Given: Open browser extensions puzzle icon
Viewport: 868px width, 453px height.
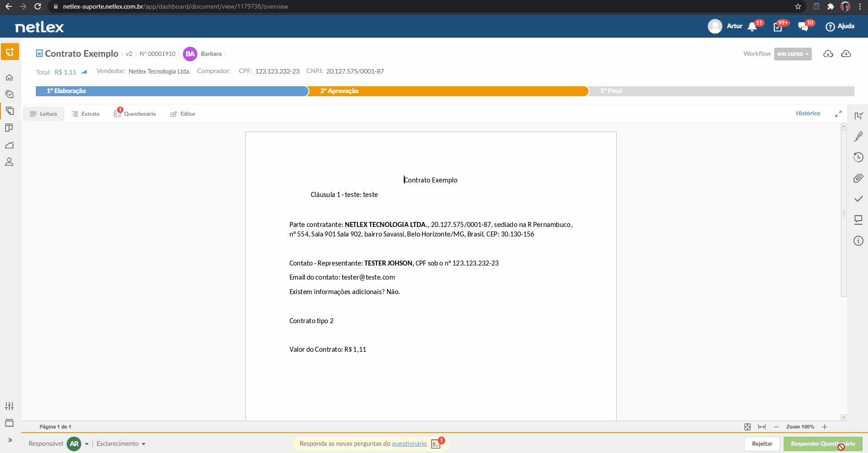Looking at the screenshot, I should point(830,6).
